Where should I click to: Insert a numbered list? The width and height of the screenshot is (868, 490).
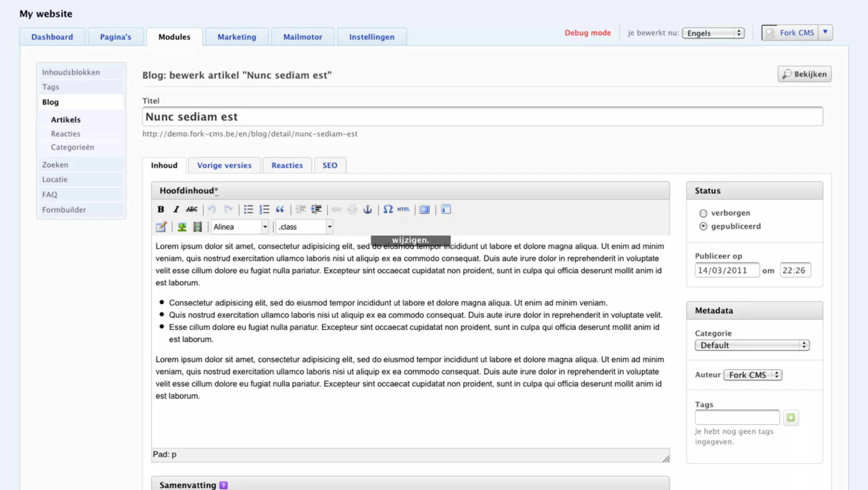click(x=264, y=209)
